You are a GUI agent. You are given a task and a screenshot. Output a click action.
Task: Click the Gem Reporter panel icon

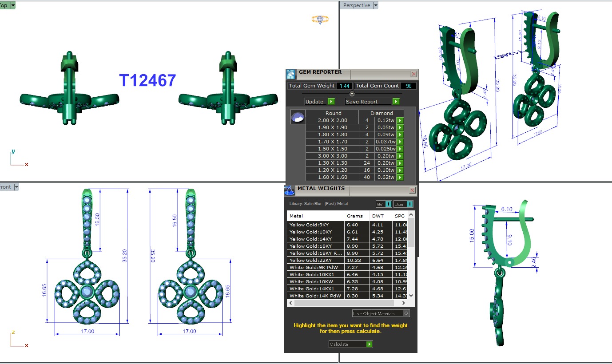pyautogui.click(x=291, y=74)
